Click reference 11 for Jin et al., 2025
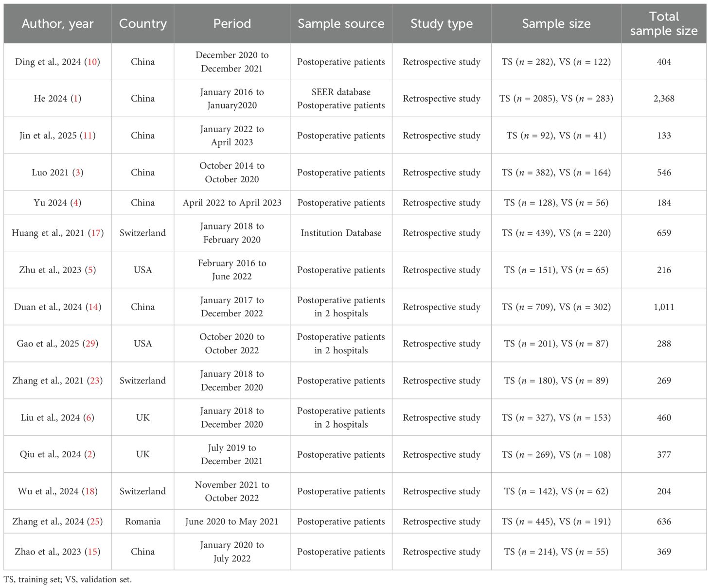The image size is (710, 588). pyautogui.click(x=88, y=136)
